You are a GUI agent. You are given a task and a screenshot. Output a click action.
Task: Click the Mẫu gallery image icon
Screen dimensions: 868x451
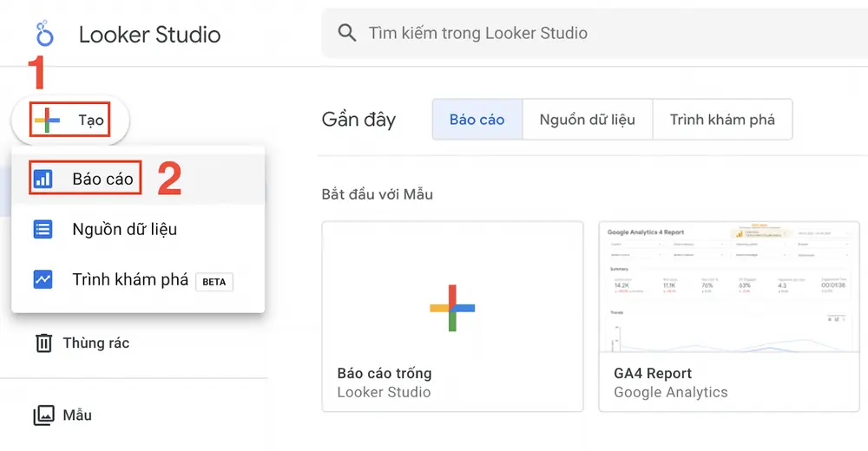point(43,415)
